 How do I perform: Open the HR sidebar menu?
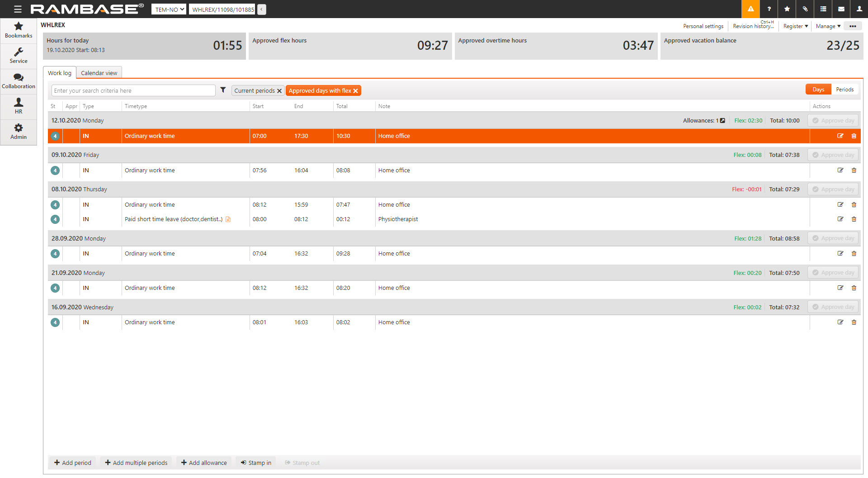point(19,106)
